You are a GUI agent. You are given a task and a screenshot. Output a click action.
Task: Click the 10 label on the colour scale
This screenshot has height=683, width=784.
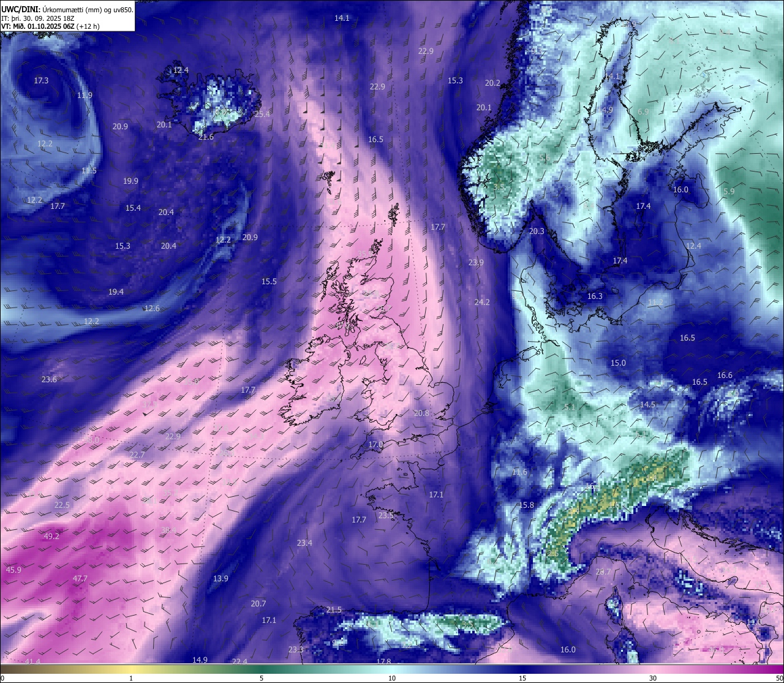392,678
